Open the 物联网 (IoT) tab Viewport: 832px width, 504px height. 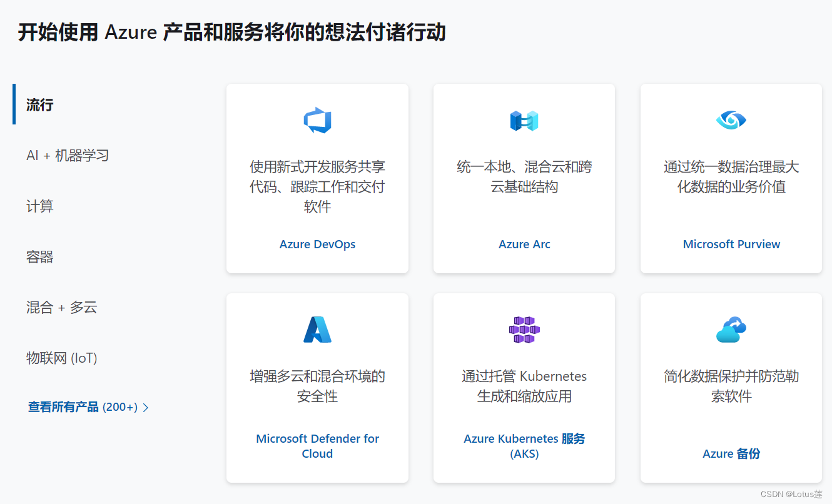(x=62, y=358)
